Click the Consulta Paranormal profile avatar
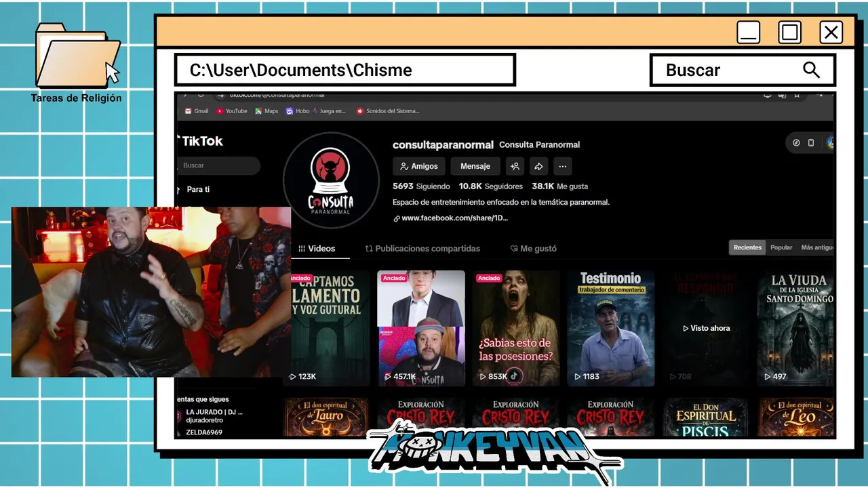Image resolution: width=868 pixels, height=488 pixels. [331, 180]
